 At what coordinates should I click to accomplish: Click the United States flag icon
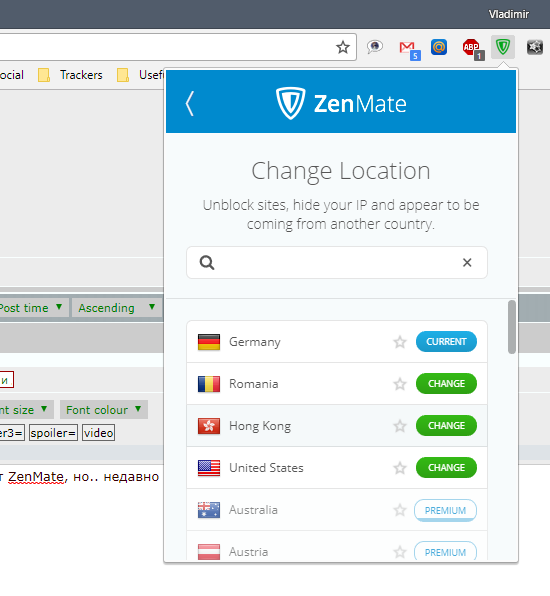tap(209, 468)
